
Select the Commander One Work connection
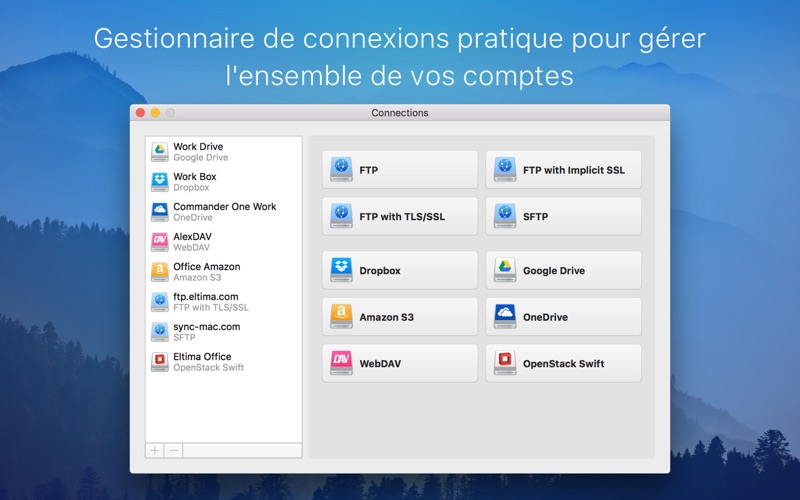coord(223,212)
